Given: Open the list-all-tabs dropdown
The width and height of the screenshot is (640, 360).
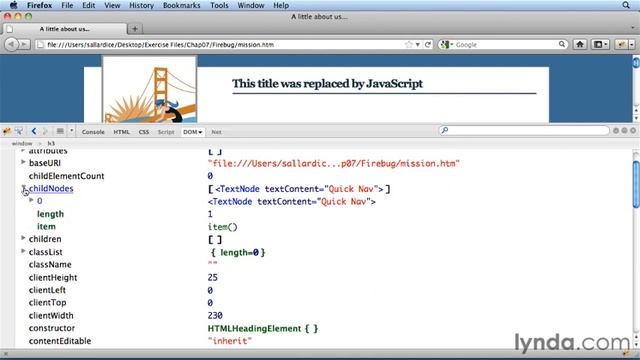Looking at the screenshot, I should click(632, 28).
